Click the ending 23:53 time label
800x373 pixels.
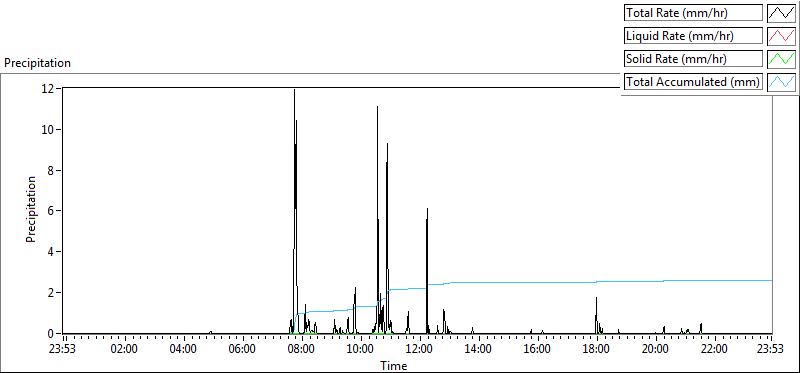[x=770, y=350]
